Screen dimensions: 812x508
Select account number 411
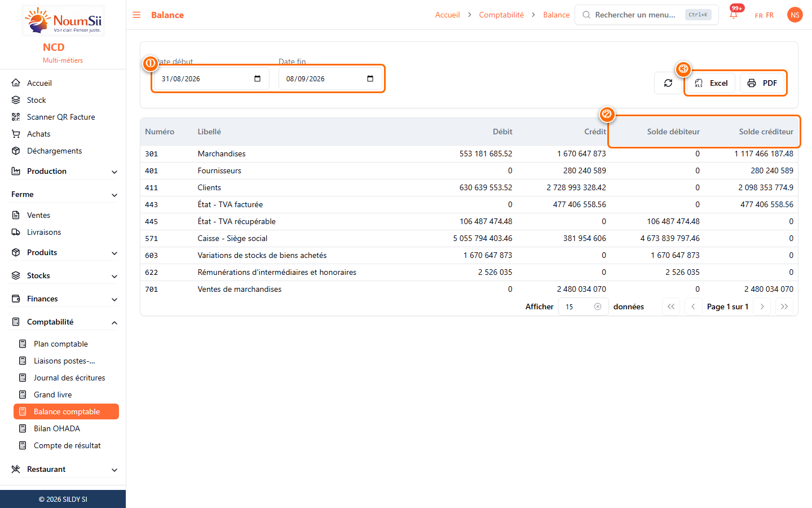click(x=151, y=187)
